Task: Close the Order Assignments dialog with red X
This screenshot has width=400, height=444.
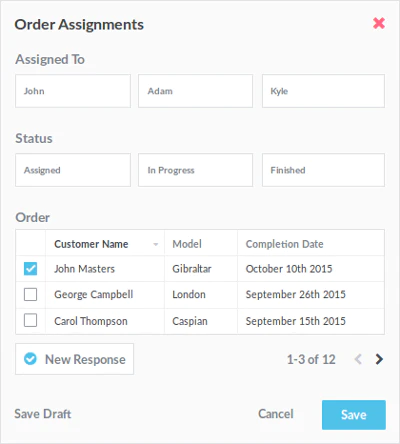Action: click(x=379, y=23)
